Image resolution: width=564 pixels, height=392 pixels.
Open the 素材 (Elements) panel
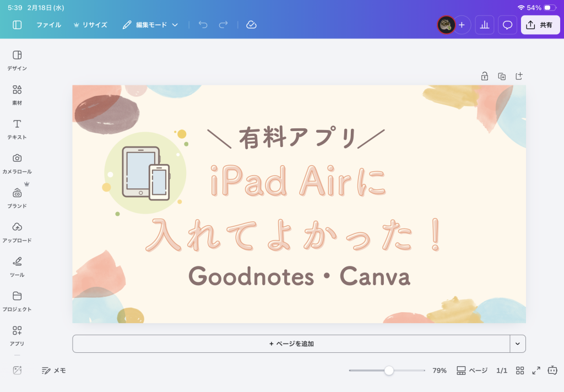[x=17, y=94]
